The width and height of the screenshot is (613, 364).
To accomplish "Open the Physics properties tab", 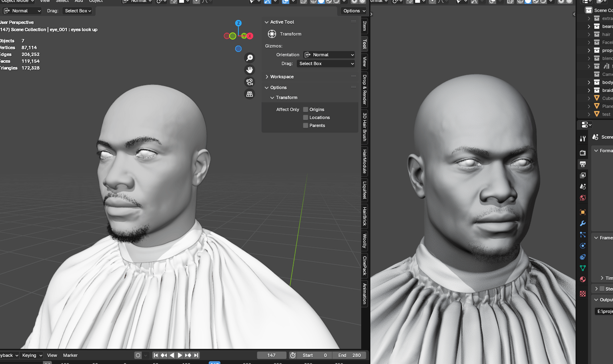I will coord(582,246).
